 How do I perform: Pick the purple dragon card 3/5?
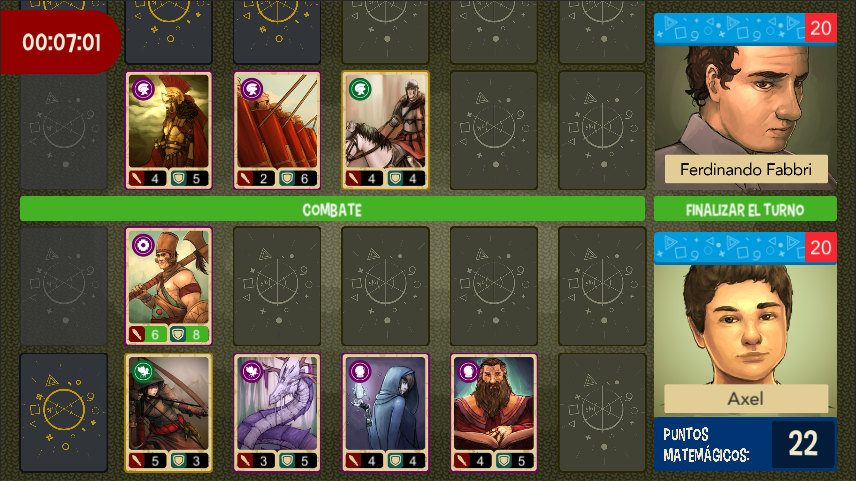tap(277, 413)
